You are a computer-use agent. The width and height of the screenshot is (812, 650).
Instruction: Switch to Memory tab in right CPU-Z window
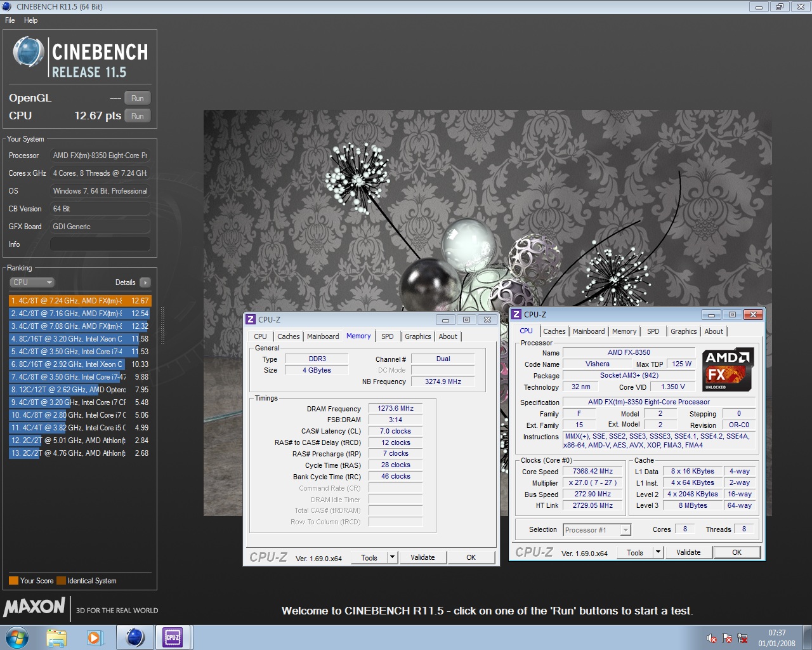click(624, 331)
